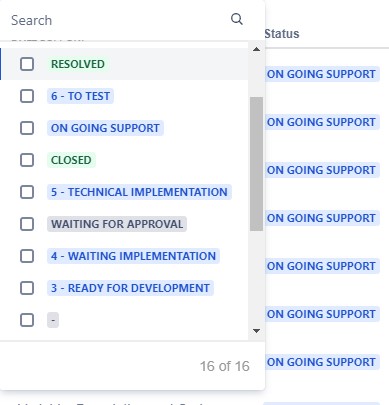Click the scrollbar down arrow
The width and height of the screenshot is (389, 405).
click(256, 331)
